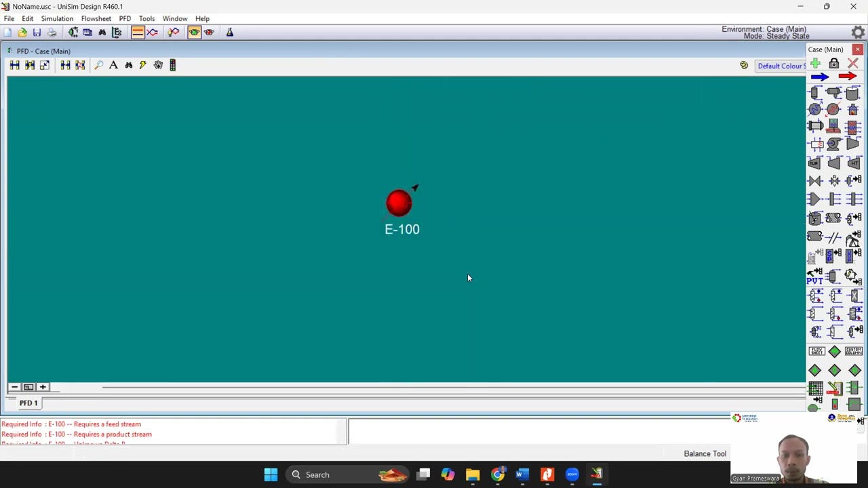
Task: Open the Flowsheet menu
Action: click(x=96, y=18)
